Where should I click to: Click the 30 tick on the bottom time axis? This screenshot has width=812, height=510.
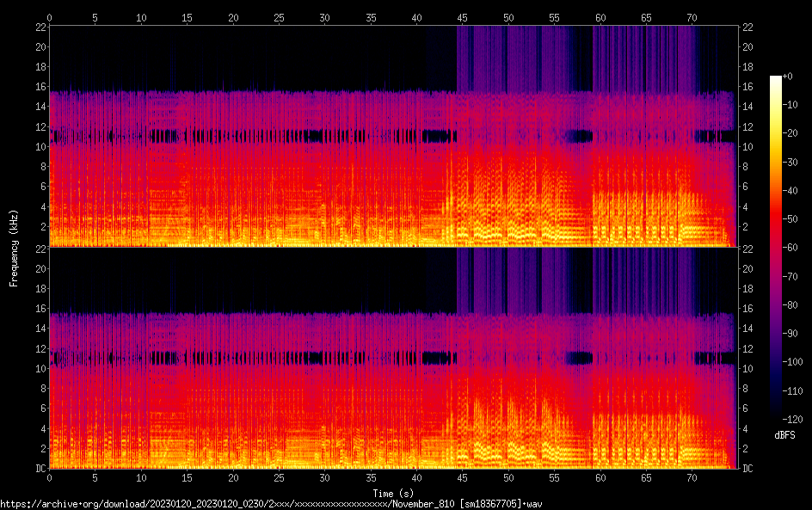tap(325, 477)
